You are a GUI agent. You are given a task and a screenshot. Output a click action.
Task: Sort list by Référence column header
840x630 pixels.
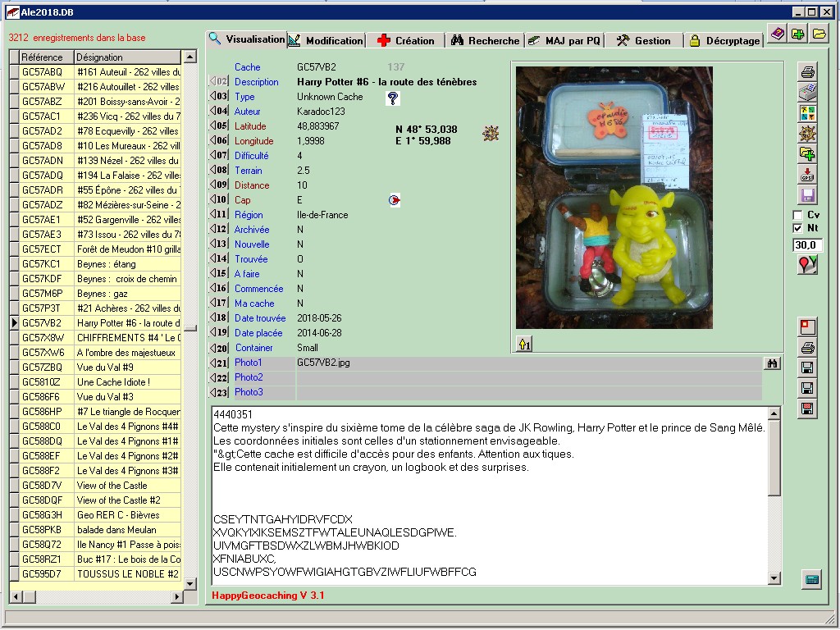(x=47, y=57)
